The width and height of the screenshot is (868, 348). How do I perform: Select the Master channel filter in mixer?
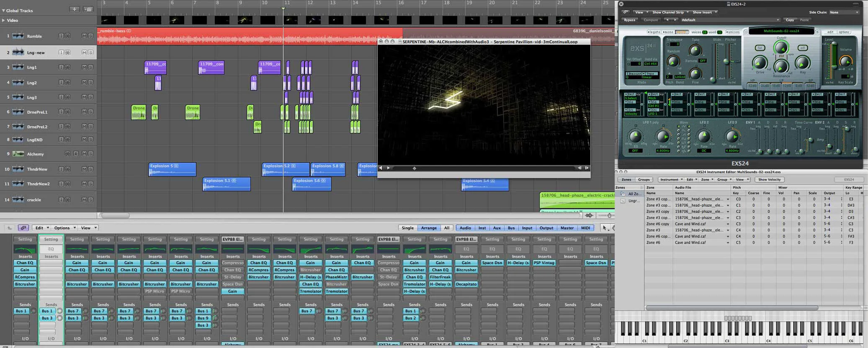567,228
